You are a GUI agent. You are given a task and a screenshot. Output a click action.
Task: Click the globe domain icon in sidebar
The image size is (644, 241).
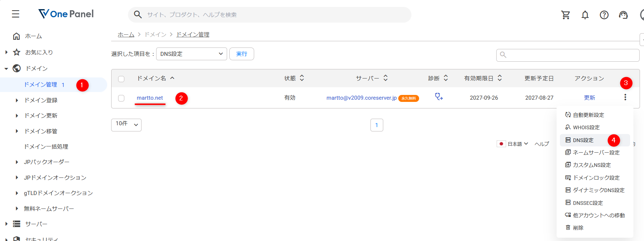click(x=16, y=68)
